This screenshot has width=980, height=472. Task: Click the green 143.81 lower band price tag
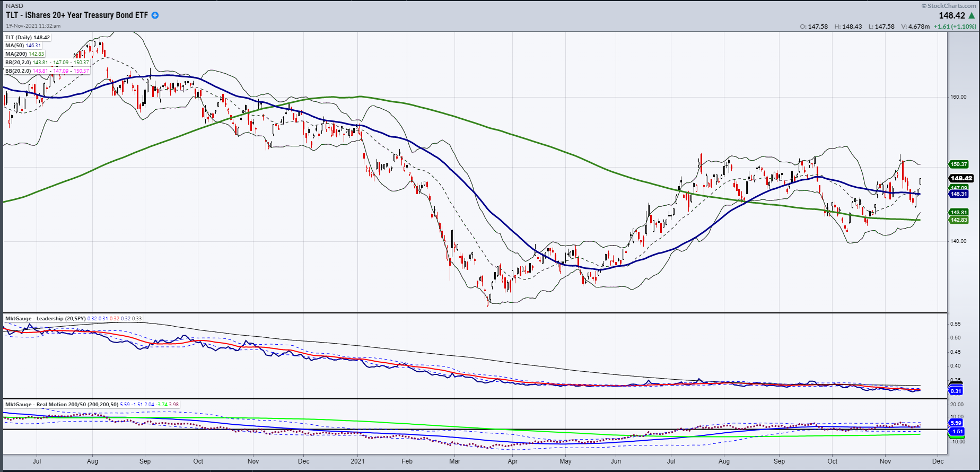coord(959,213)
